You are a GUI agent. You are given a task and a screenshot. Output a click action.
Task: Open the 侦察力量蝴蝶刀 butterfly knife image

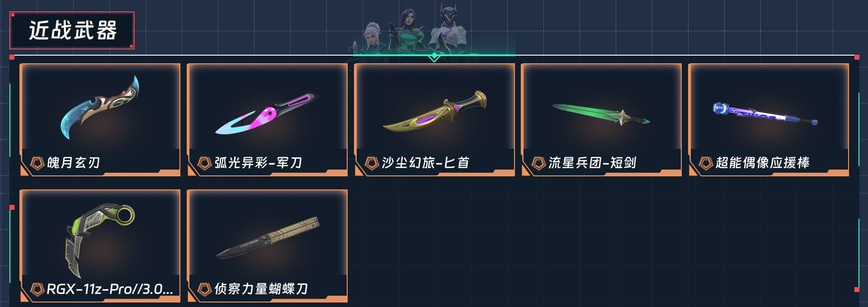click(268, 237)
